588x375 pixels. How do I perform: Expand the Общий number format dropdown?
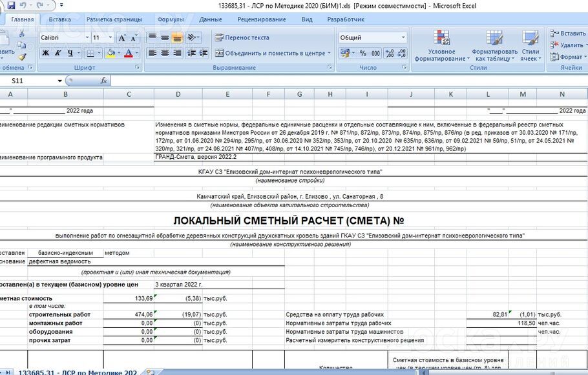pos(403,37)
